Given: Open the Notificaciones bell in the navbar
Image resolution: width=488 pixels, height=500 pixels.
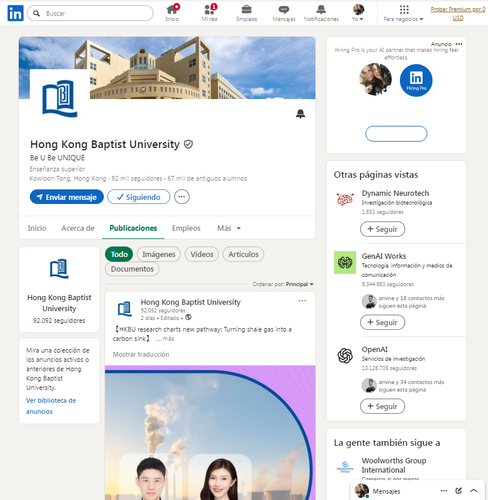Looking at the screenshot, I should pyautogui.click(x=321, y=9).
